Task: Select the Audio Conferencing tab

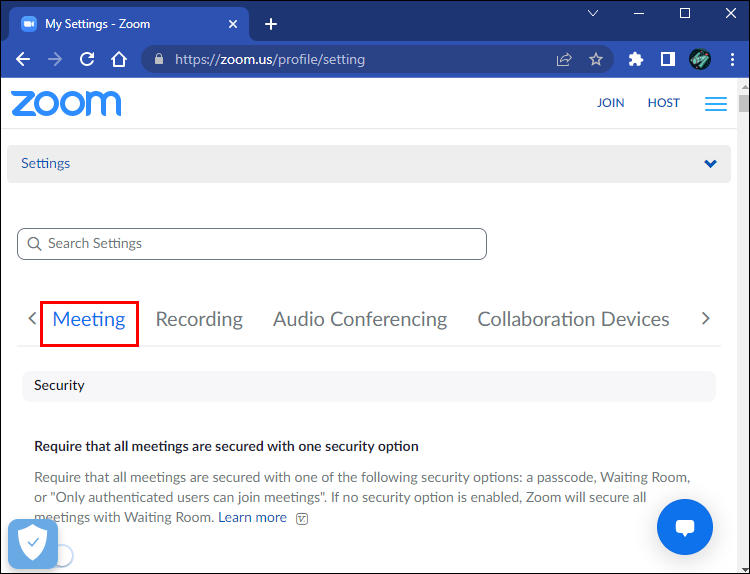Action: click(360, 319)
